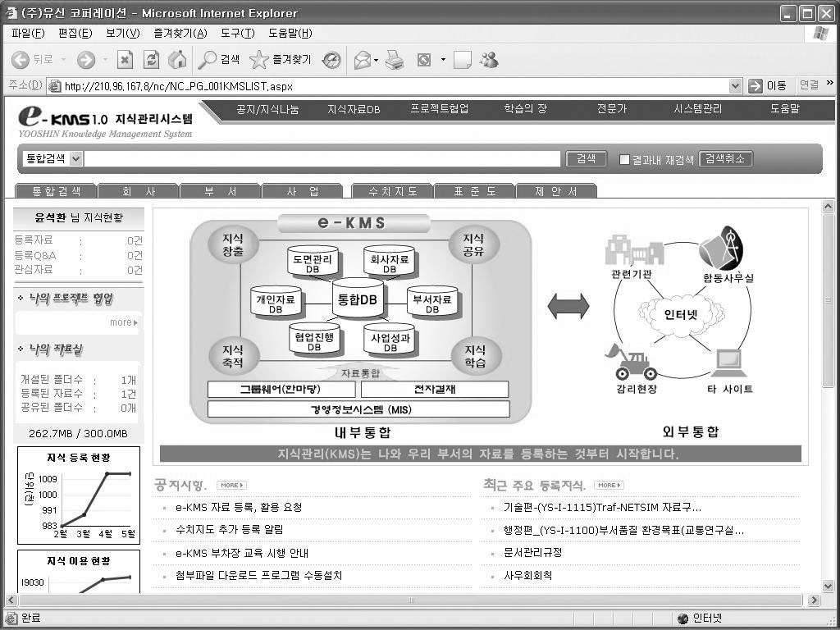Open the 통합검색 dropdown selector
840x630 pixels.
(76, 159)
